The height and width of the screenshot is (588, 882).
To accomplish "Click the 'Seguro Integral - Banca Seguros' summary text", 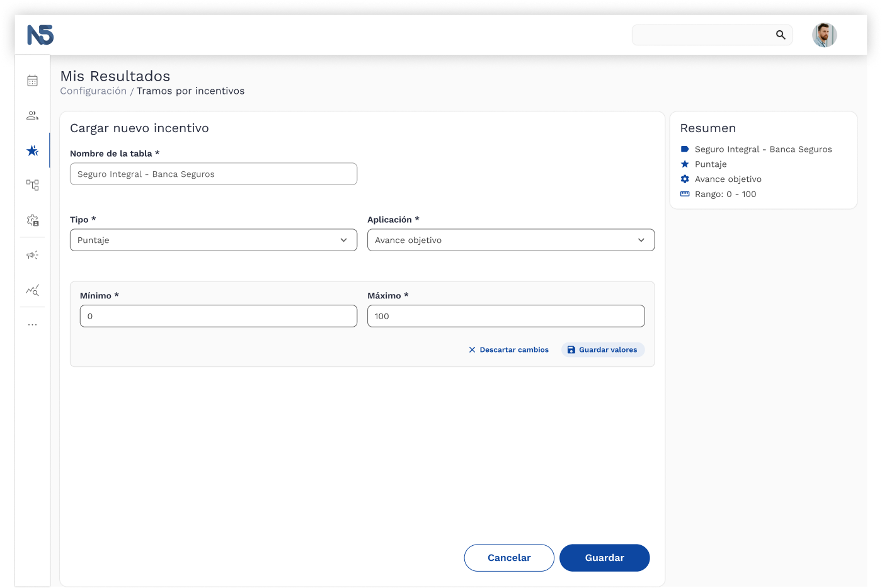I will (x=764, y=149).
